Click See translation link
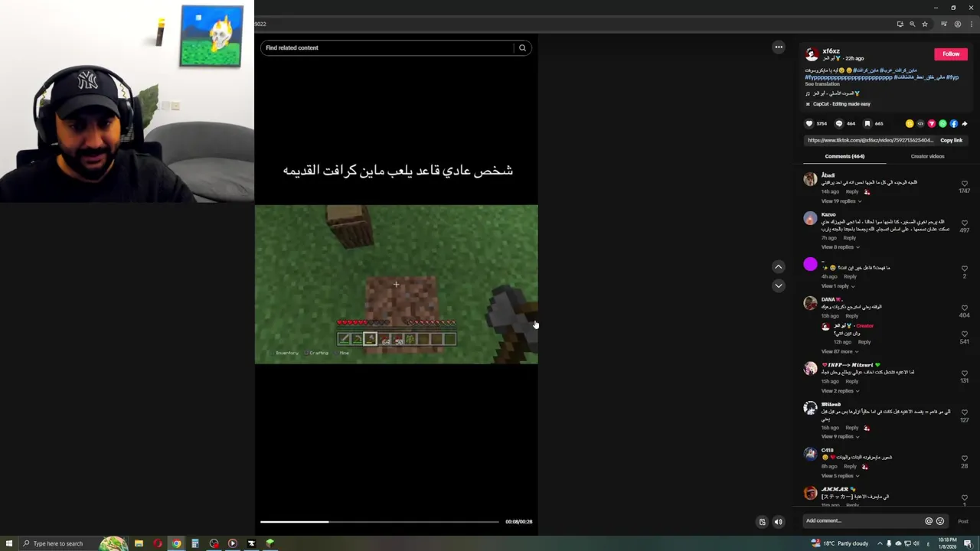 [822, 84]
